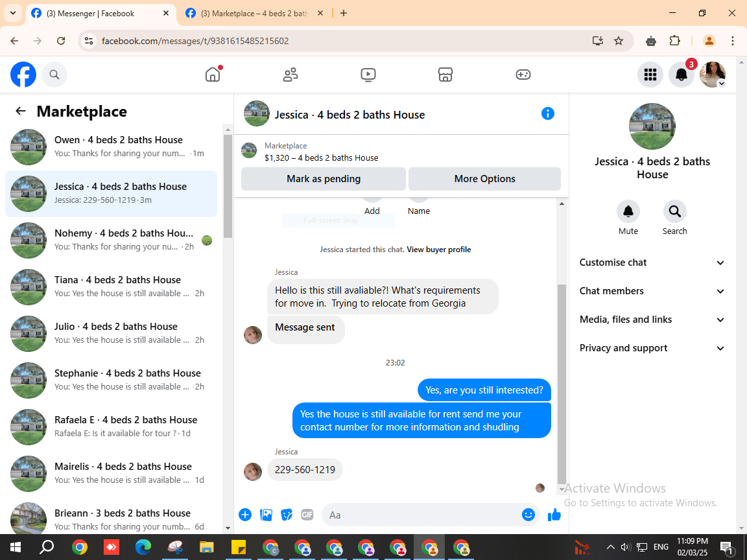747x560 pixels.
Task: Click listing photo in right info panel
Action: tap(652, 126)
